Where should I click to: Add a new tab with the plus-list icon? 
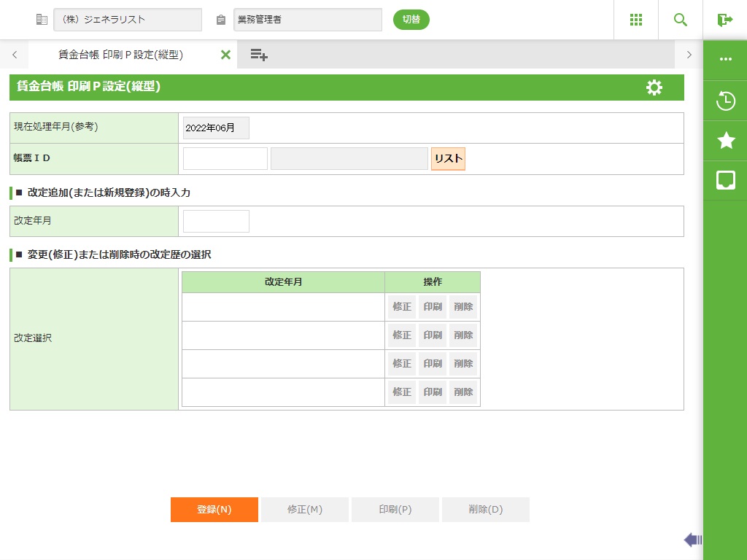tap(259, 55)
